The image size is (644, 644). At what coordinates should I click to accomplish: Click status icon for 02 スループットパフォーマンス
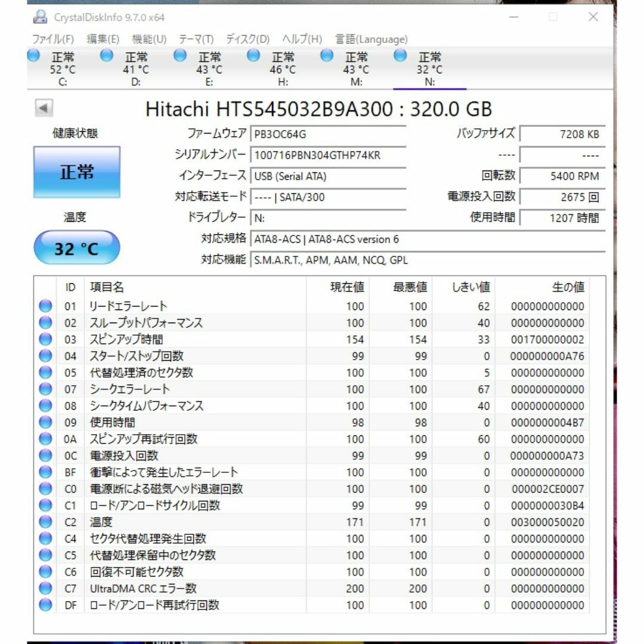click(x=45, y=323)
